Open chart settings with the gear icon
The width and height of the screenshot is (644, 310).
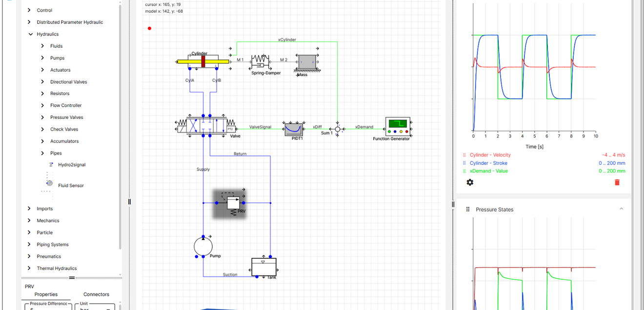point(470,182)
